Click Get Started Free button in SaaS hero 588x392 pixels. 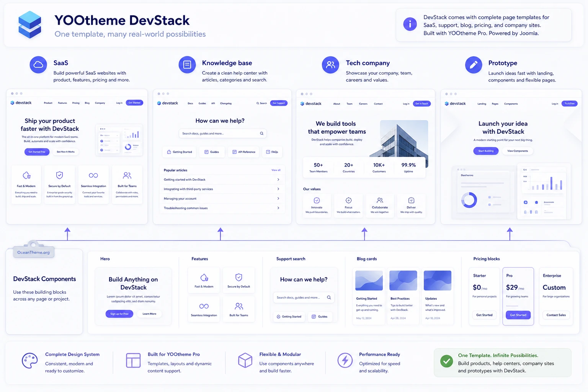point(37,152)
